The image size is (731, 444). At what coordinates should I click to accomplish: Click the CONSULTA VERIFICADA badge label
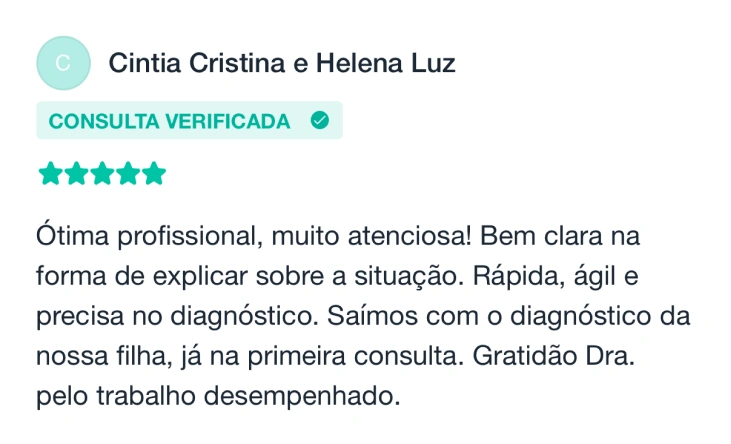(x=170, y=121)
